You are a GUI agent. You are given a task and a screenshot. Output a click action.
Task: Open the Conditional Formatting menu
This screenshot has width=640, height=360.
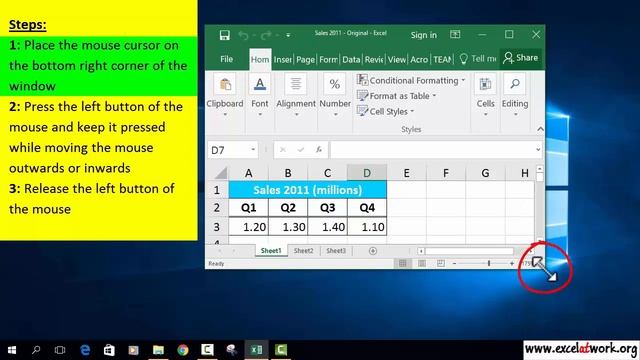click(x=411, y=80)
